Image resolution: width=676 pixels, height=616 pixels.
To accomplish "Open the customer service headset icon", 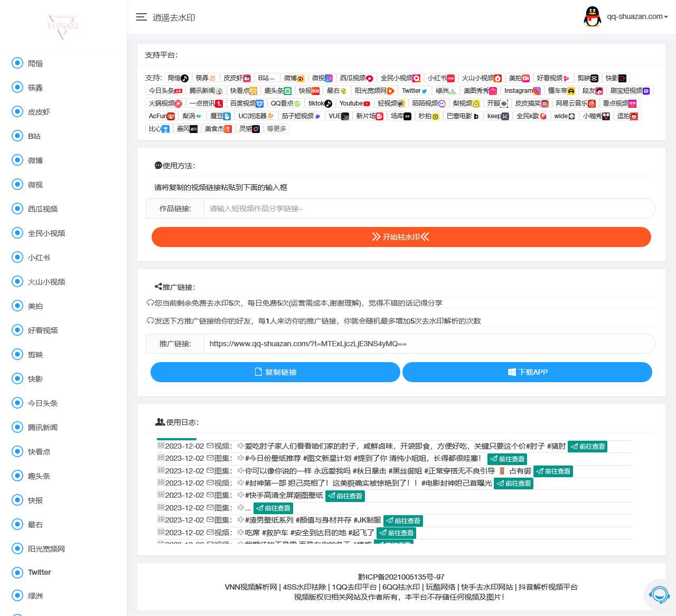I will click(x=659, y=595).
